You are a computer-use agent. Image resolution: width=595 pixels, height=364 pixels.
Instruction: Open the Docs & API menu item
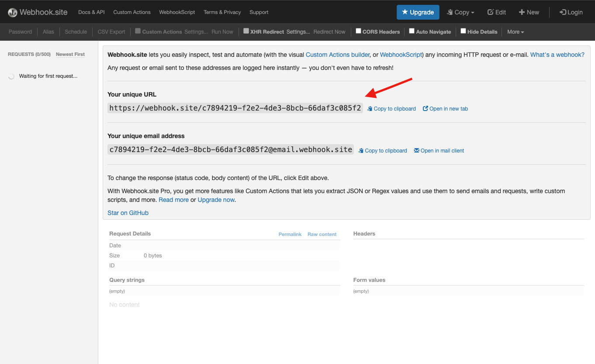coord(91,12)
